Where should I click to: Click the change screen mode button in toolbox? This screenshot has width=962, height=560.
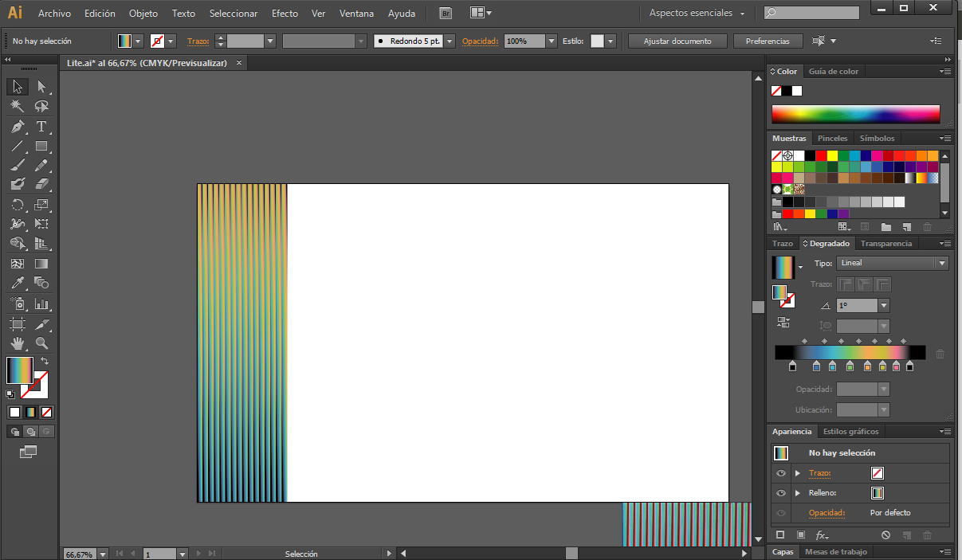[x=29, y=452]
